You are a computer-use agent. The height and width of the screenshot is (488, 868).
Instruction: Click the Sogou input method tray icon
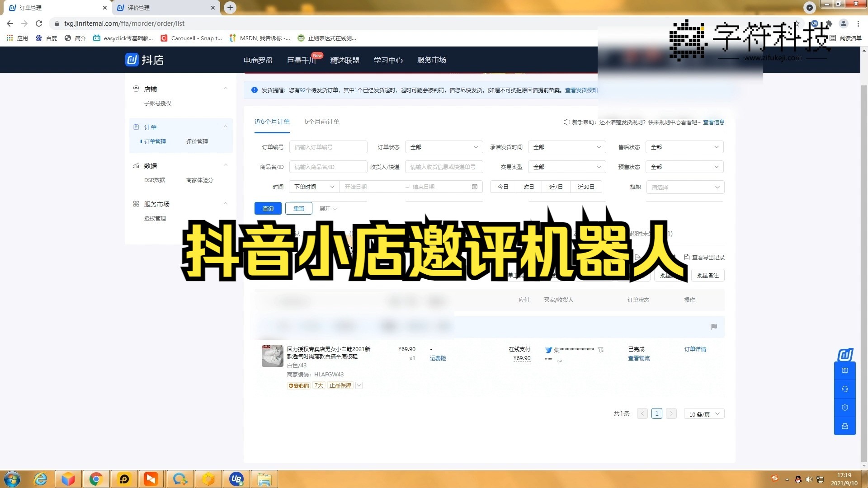pos(775,479)
